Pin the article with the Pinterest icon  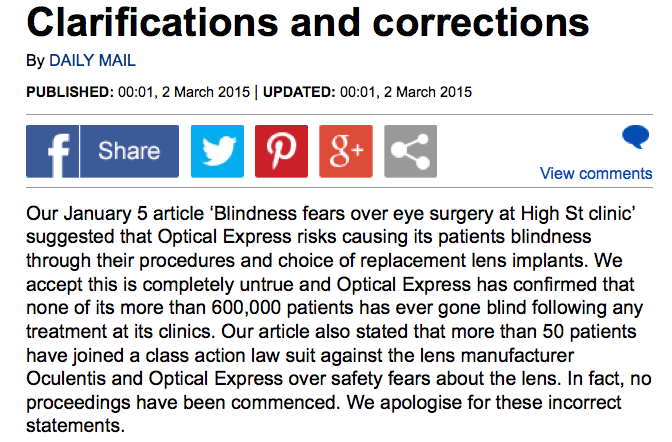[x=282, y=151]
